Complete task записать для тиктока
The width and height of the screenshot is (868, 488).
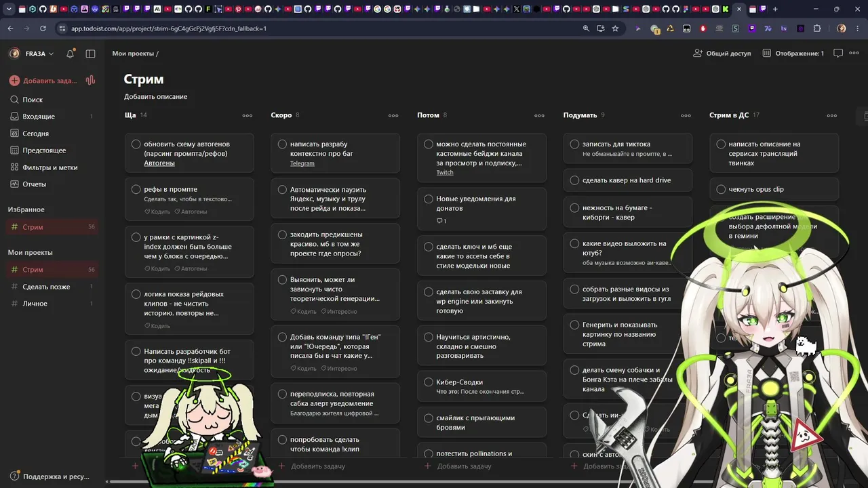(575, 144)
